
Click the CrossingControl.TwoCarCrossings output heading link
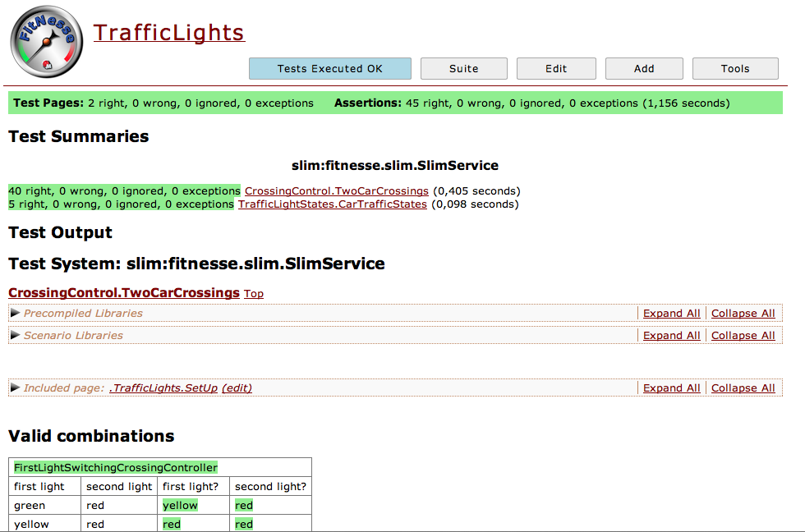124,292
